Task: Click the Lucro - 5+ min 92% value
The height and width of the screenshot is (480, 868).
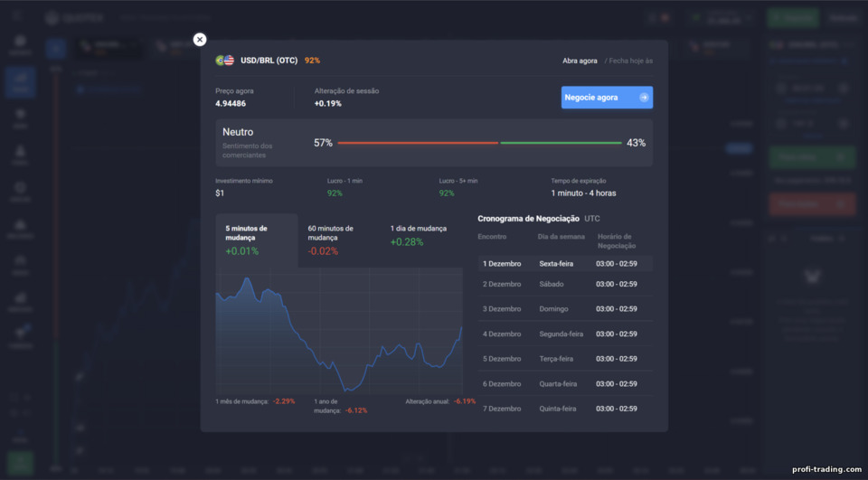Action: [447, 193]
